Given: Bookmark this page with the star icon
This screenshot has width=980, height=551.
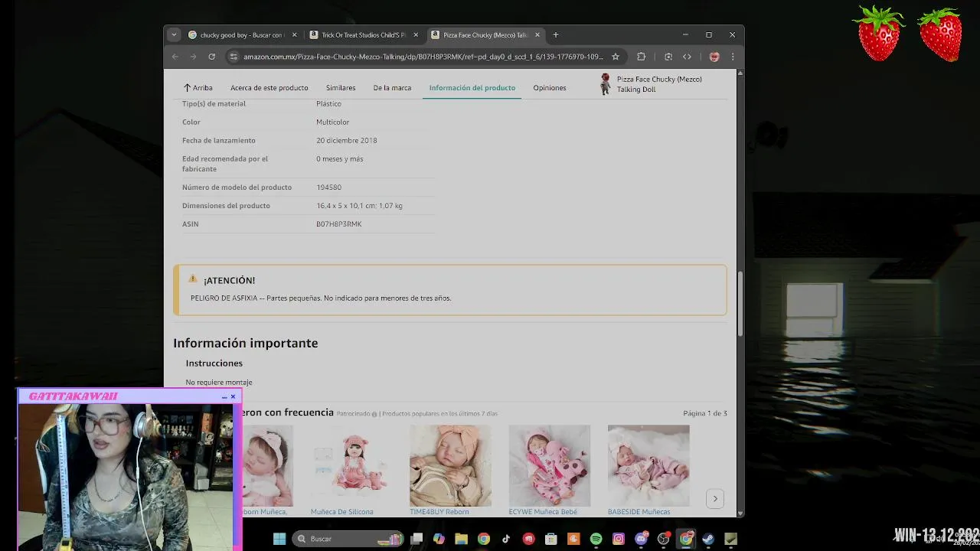Looking at the screenshot, I should 616,57.
